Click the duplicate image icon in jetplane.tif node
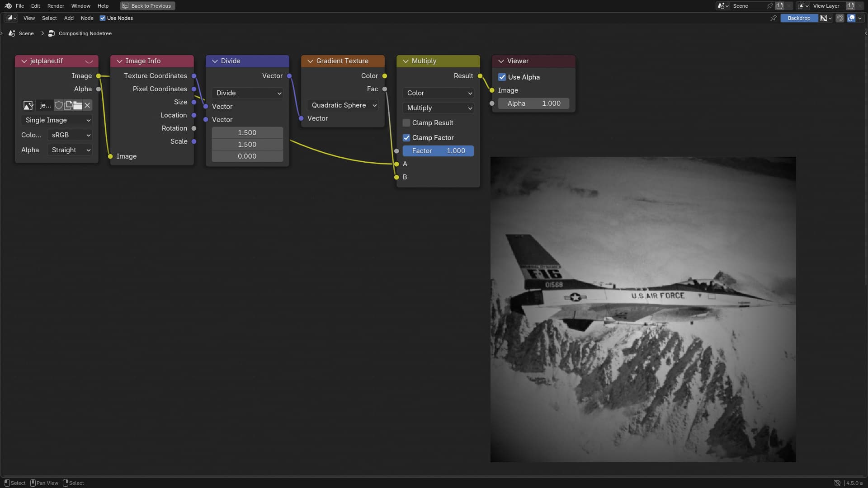 [x=68, y=105]
